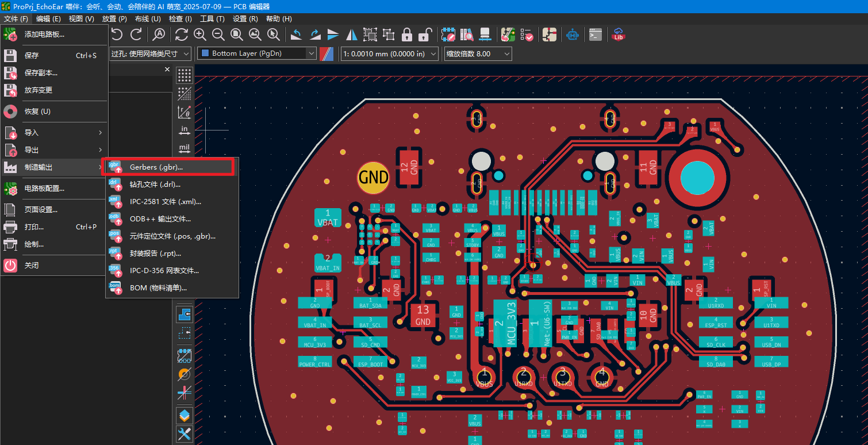Click the Zoom In magnifier icon
This screenshot has width=868, height=445.
[x=200, y=34]
